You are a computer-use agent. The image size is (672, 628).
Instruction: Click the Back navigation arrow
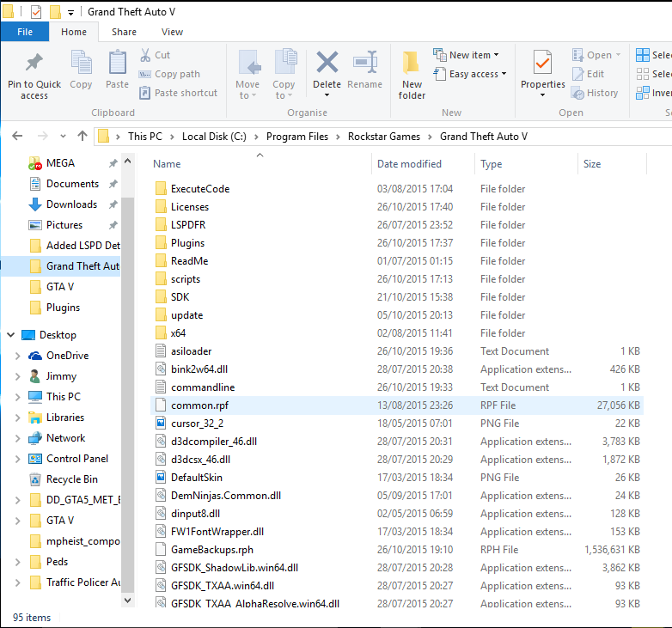17,137
